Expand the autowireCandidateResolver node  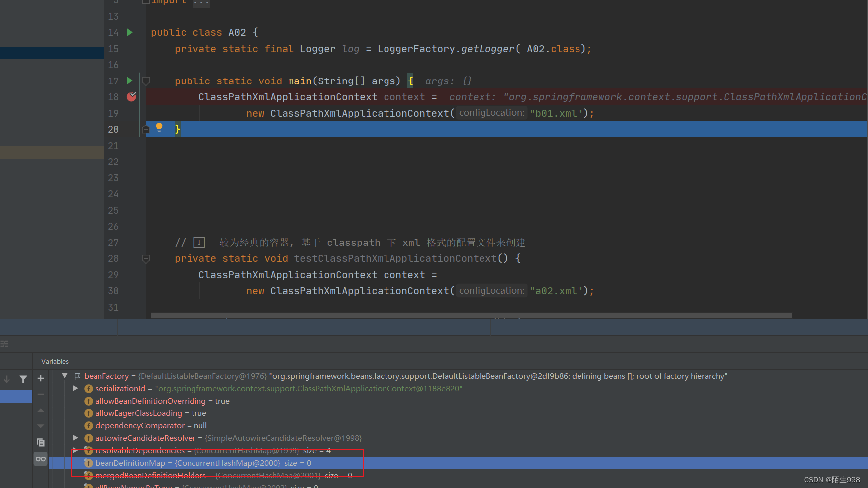75,438
